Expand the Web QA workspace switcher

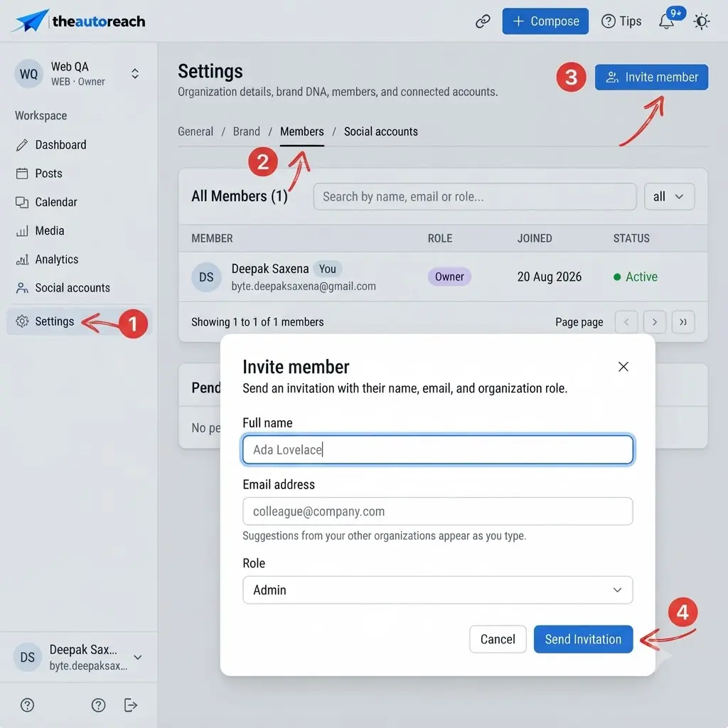[x=134, y=74]
